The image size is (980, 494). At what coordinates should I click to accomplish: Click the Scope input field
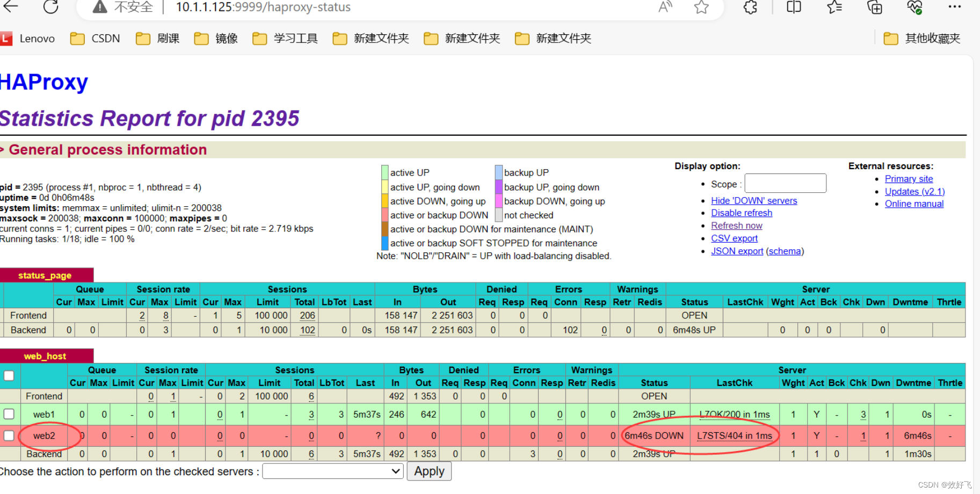click(x=785, y=183)
